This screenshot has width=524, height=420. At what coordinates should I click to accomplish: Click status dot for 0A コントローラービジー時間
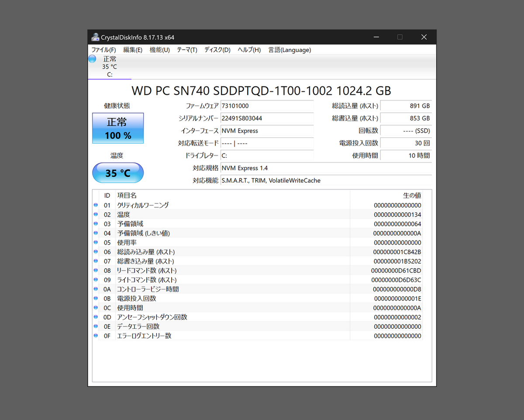[x=96, y=289]
